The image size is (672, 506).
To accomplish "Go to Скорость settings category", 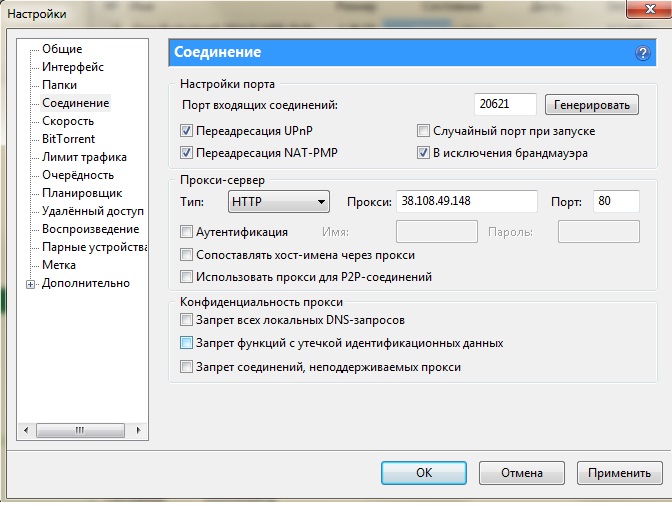I will [68, 121].
